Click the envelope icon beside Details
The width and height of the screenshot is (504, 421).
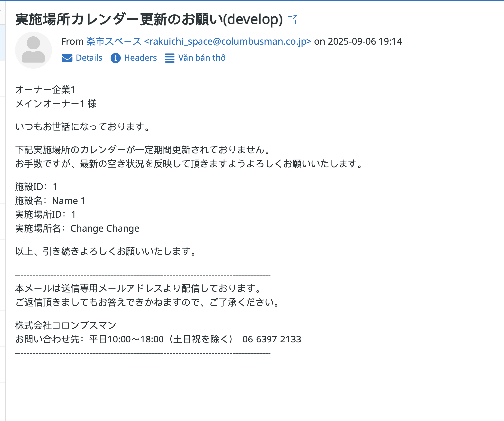pos(67,58)
